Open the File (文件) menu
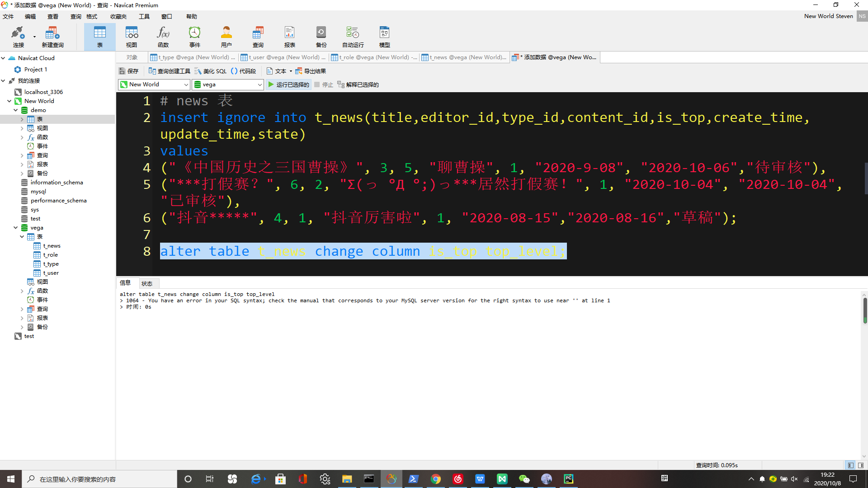Image resolution: width=868 pixels, height=488 pixels. pyautogui.click(x=8, y=16)
